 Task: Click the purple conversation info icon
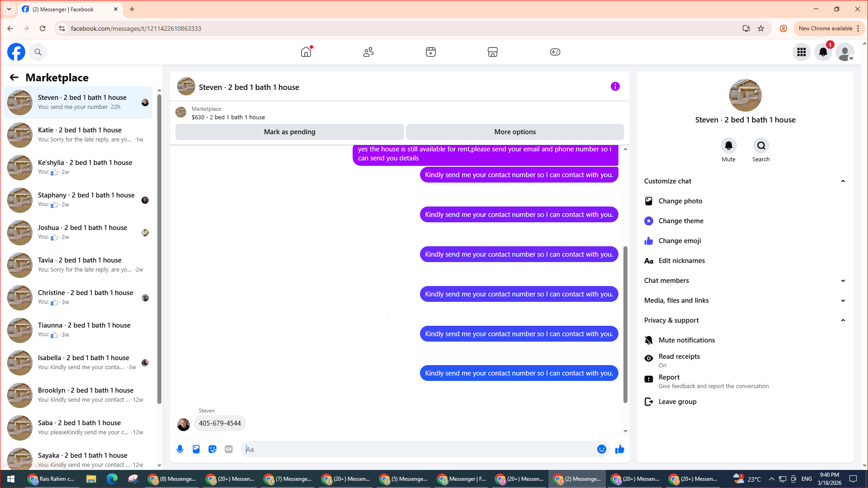coord(615,86)
